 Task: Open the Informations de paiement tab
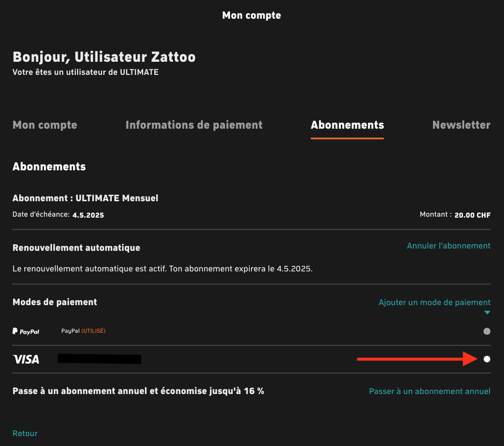tap(194, 125)
